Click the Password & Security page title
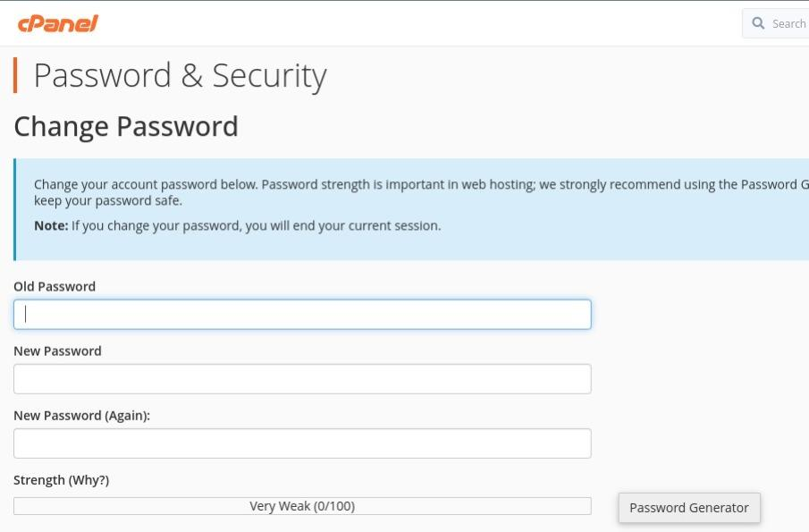Viewport: 809px width, 532px height. 180,75
